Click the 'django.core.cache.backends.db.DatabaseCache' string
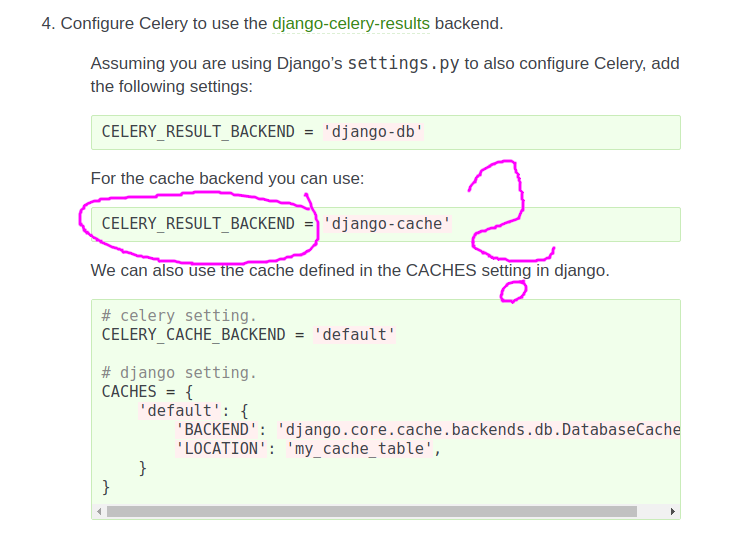This screenshot has height=535, width=731. pyautogui.click(x=479, y=430)
